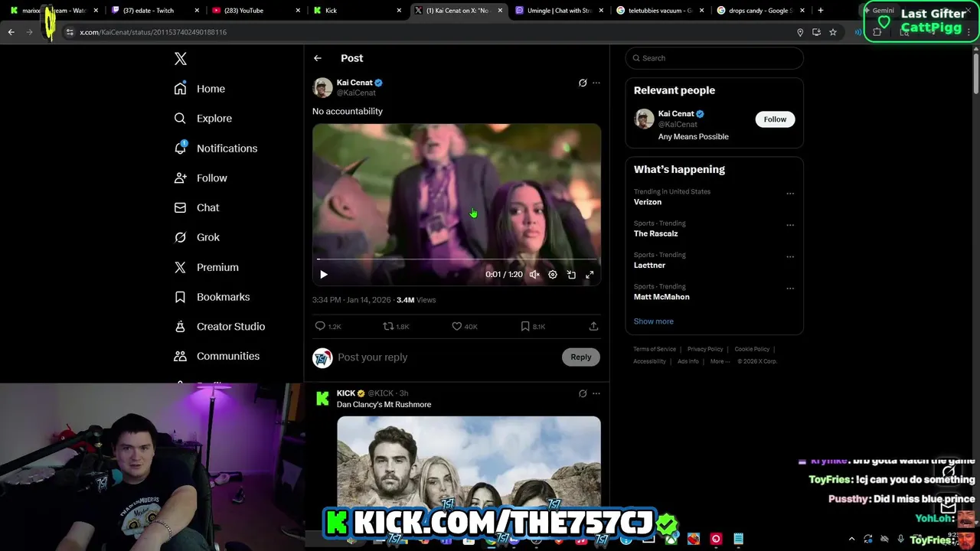The width and height of the screenshot is (980, 551).
Task: Open Verizon trending topic
Action: click(648, 202)
